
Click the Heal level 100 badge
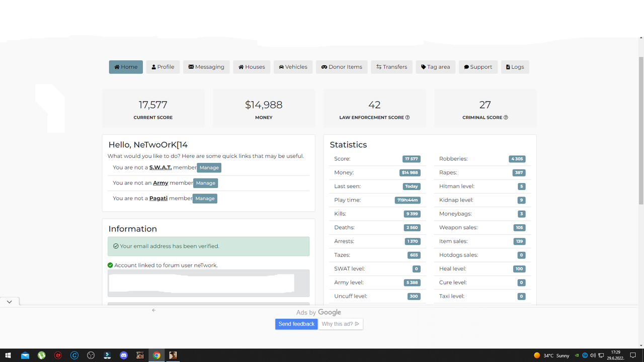pyautogui.click(x=520, y=269)
